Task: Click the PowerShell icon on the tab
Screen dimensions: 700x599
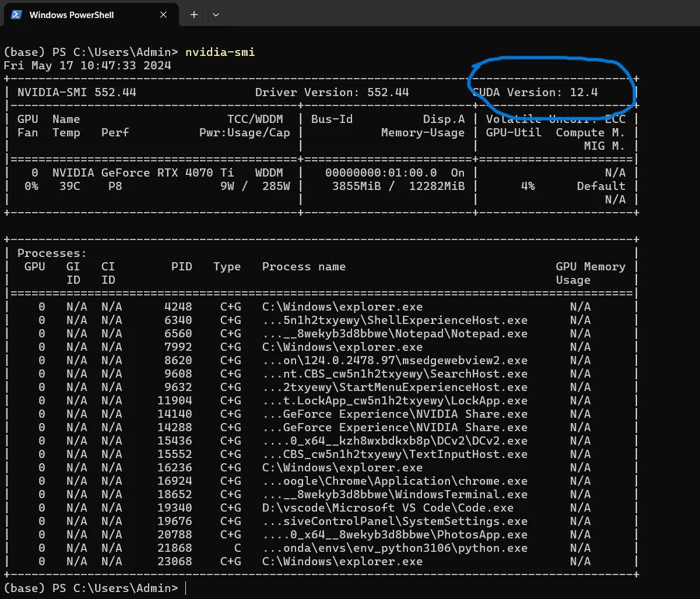Action: [16, 15]
